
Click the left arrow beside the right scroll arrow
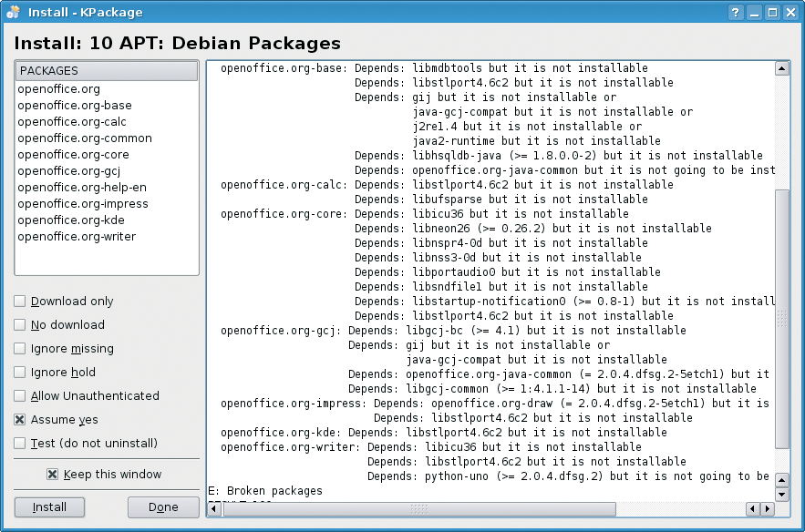click(x=753, y=509)
